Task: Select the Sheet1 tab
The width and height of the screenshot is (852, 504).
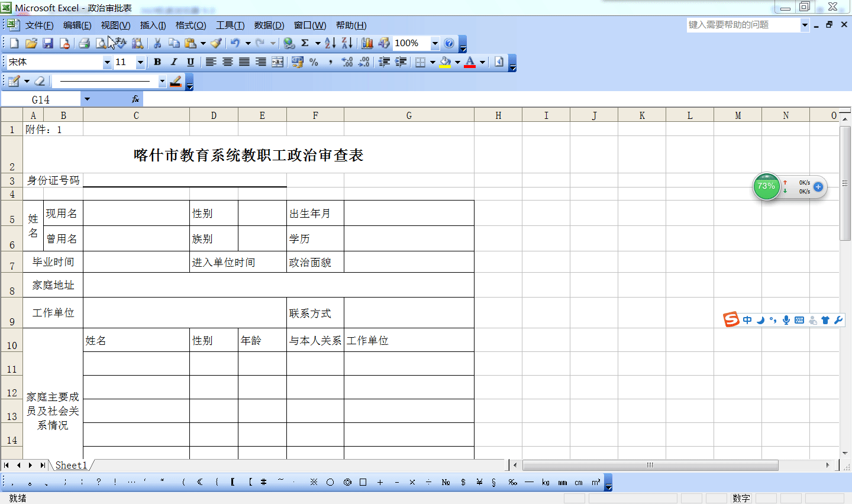Action: point(71,465)
